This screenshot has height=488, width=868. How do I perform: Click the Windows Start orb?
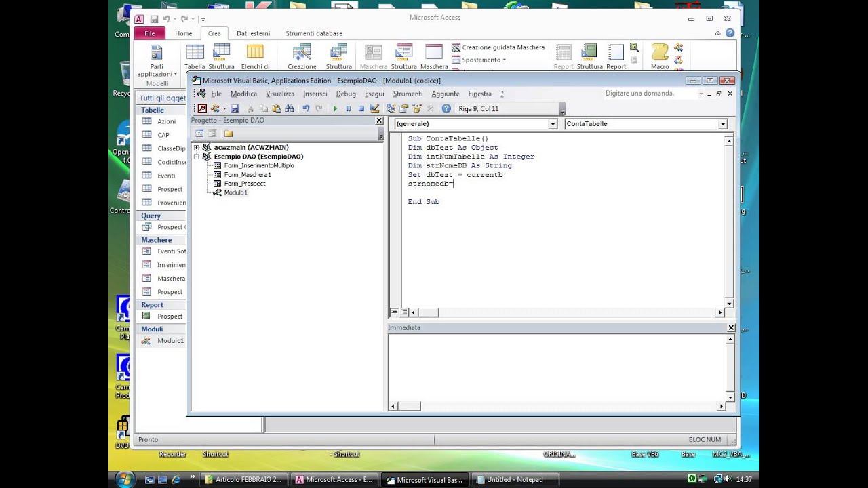tap(124, 479)
